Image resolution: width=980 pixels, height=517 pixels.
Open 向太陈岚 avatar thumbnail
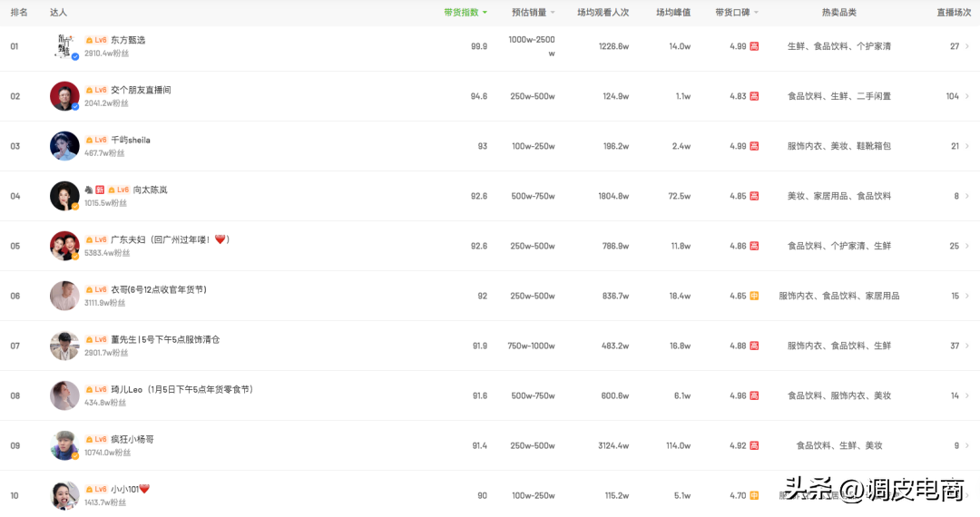(x=64, y=196)
